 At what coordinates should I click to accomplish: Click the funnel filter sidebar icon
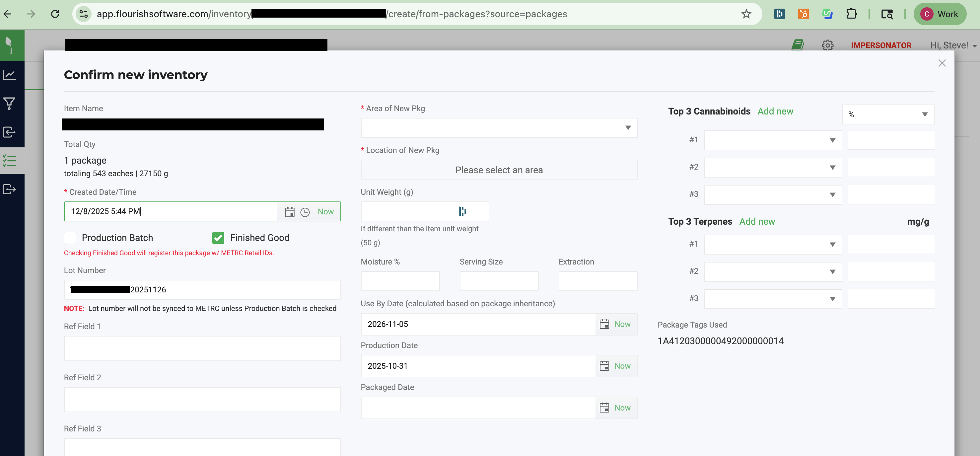point(9,103)
